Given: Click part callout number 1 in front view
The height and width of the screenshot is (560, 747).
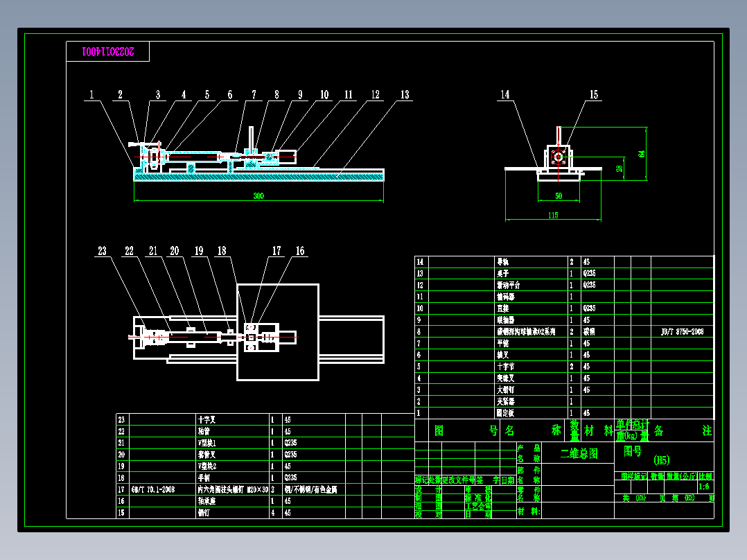Looking at the screenshot, I should tap(91, 94).
